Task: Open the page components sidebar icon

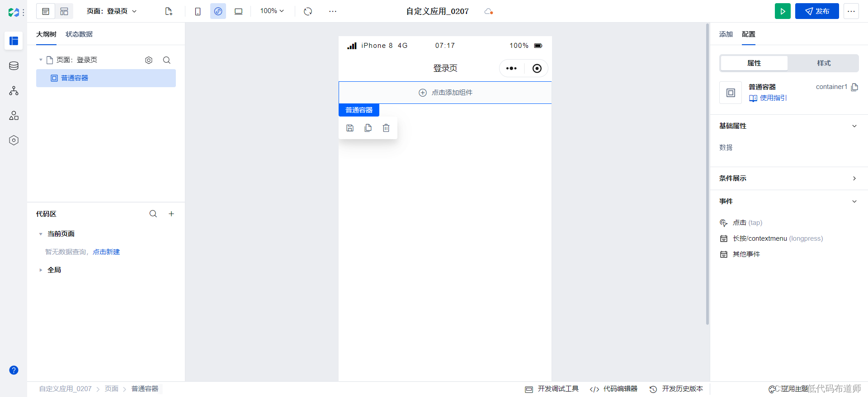Action: (14, 41)
